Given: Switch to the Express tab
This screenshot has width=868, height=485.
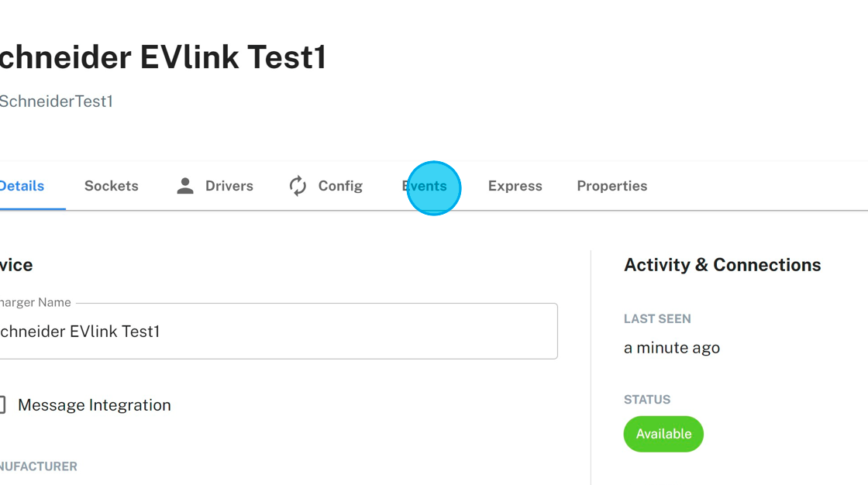Looking at the screenshot, I should click(515, 186).
